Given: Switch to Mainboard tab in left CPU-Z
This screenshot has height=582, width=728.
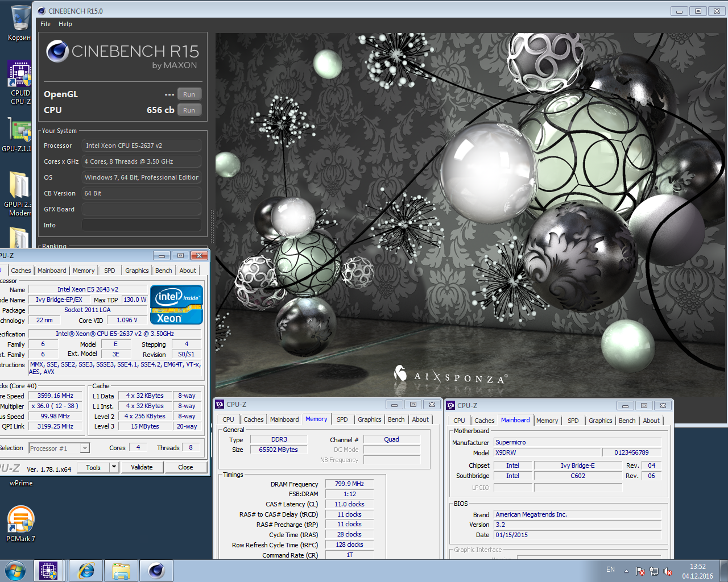Looking at the screenshot, I should pyautogui.click(x=52, y=271).
